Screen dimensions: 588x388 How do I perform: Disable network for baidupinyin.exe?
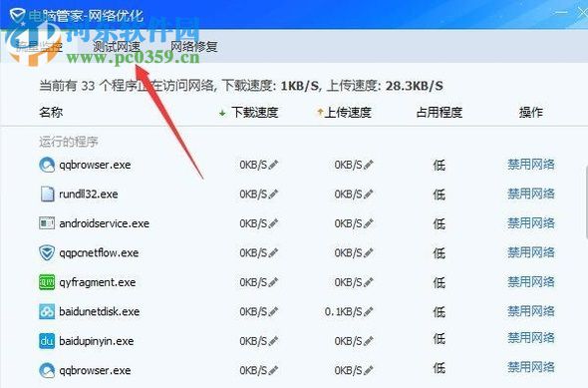point(530,338)
